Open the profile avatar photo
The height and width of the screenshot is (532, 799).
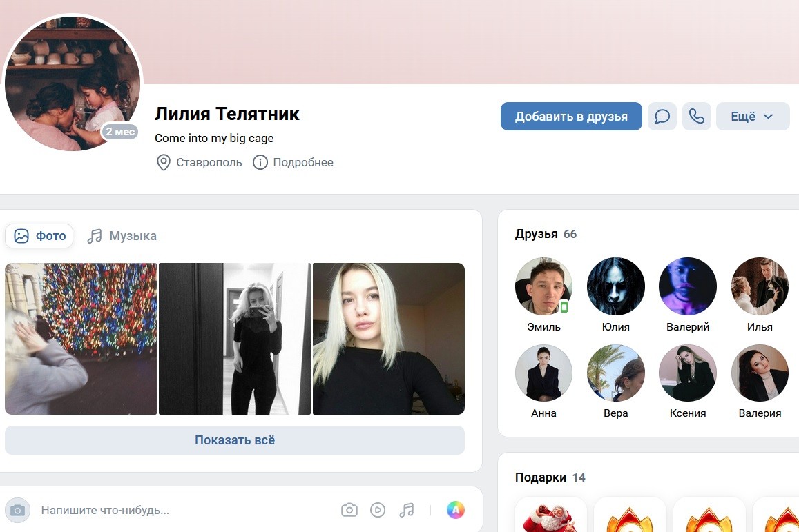click(73, 83)
